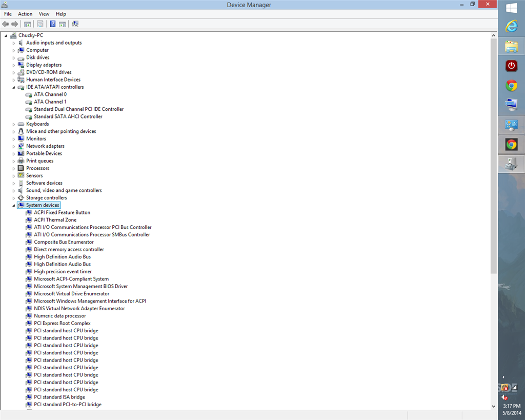Image resolution: width=525 pixels, height=420 pixels.
Task: Open Properties from the toolbar icon
Action: [x=40, y=24]
